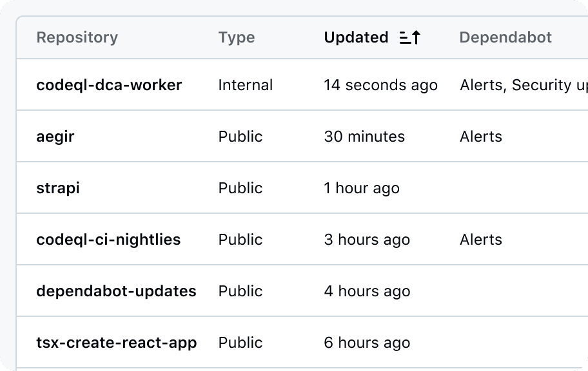Screen dimensions: 588x371
Task: Click the Public type in strapi row
Action: [x=240, y=188]
